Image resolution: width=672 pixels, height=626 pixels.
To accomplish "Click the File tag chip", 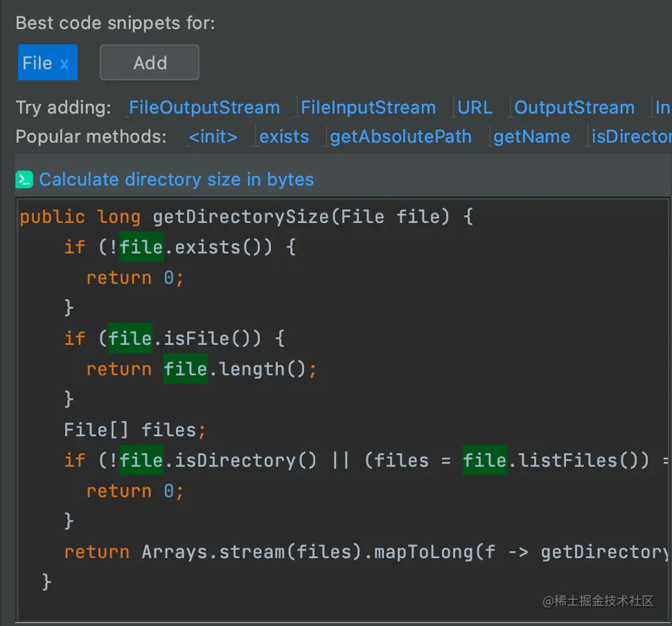I will point(48,62).
